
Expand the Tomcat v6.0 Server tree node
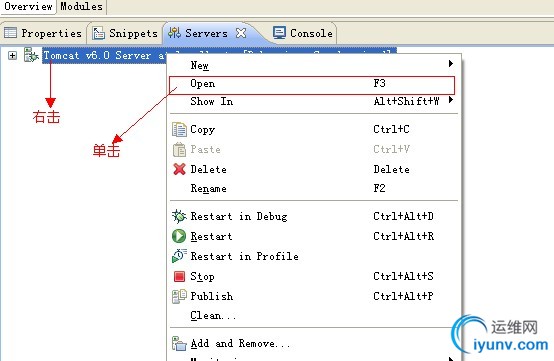pyautogui.click(x=12, y=55)
